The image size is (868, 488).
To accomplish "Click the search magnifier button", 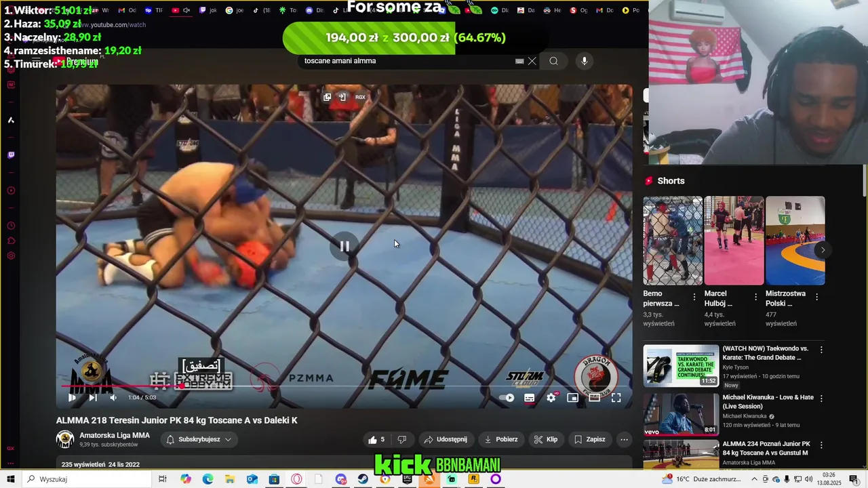I will pos(554,61).
